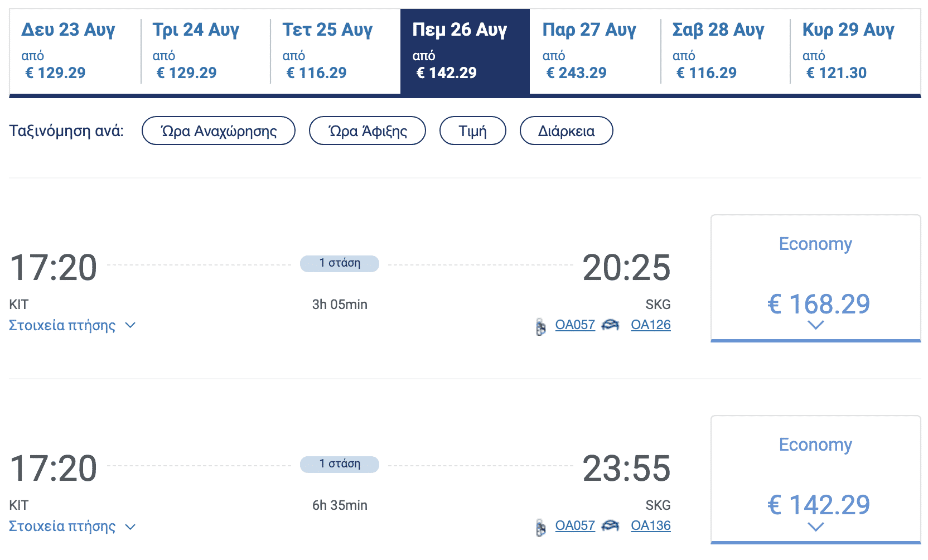Sort by Ώρα Αναχώρησης
The width and height of the screenshot is (928, 560).
(x=218, y=131)
